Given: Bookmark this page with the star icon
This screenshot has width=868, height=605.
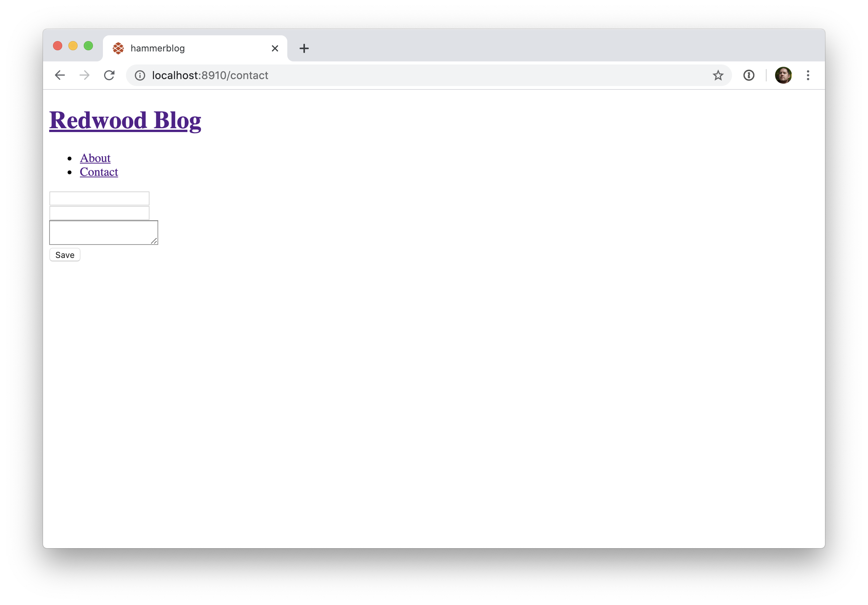Looking at the screenshot, I should (x=718, y=75).
